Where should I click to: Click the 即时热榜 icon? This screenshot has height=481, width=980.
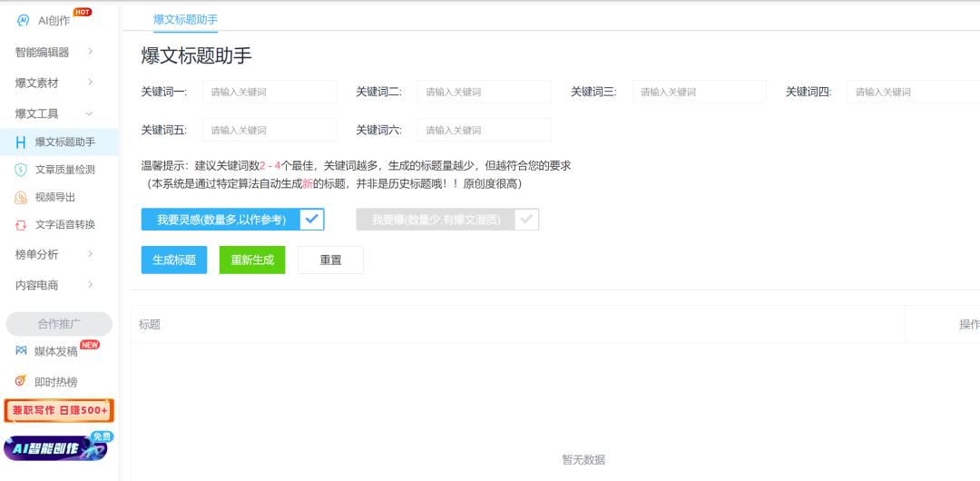(x=21, y=380)
